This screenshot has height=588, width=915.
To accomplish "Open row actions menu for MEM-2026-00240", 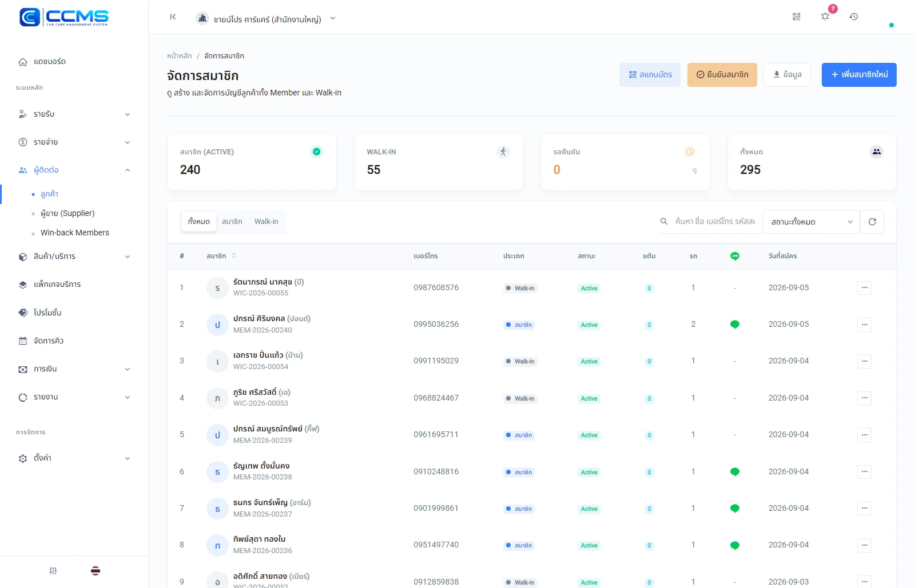I will pos(865,325).
